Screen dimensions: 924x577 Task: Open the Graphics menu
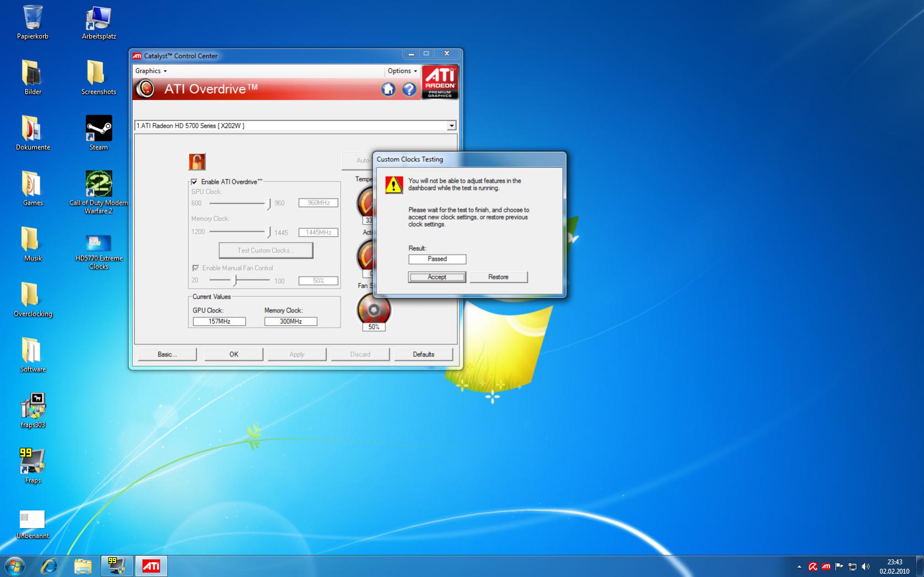[x=151, y=71]
